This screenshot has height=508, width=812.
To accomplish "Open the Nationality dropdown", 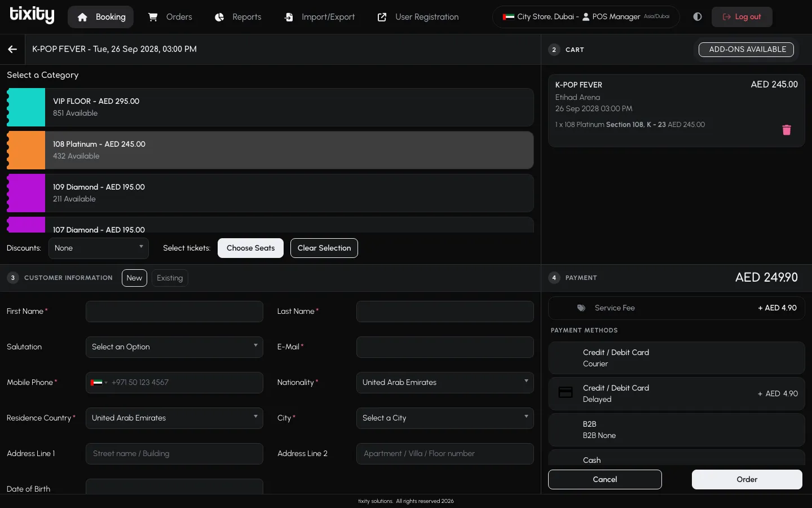I will click(x=445, y=383).
